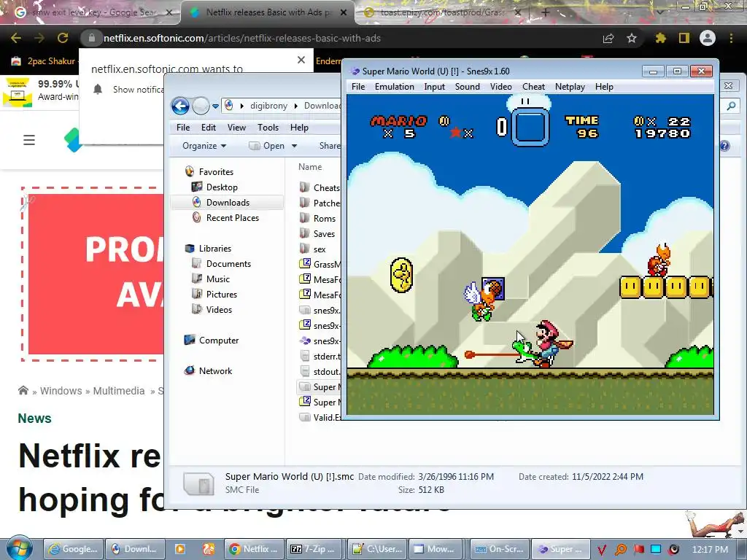Click media player taskbar icon

pyautogui.click(x=180, y=549)
